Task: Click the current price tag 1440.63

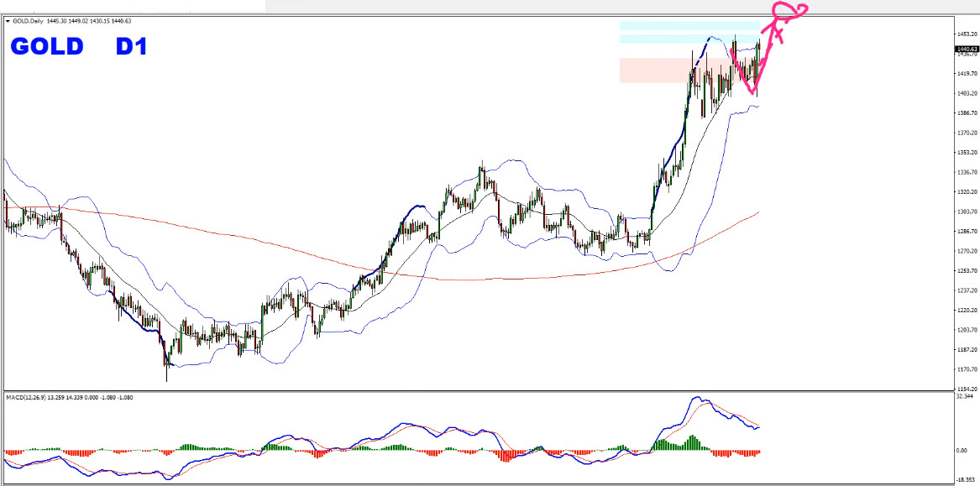Action: click(966, 50)
